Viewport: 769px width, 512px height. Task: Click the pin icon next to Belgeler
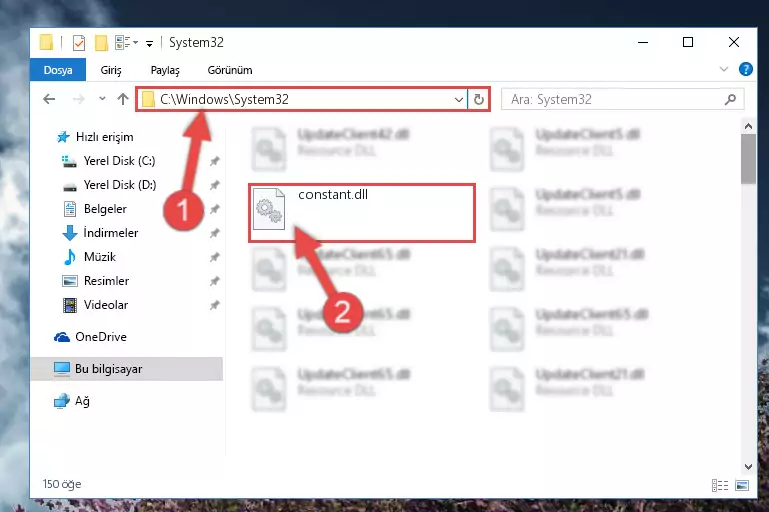click(214, 209)
